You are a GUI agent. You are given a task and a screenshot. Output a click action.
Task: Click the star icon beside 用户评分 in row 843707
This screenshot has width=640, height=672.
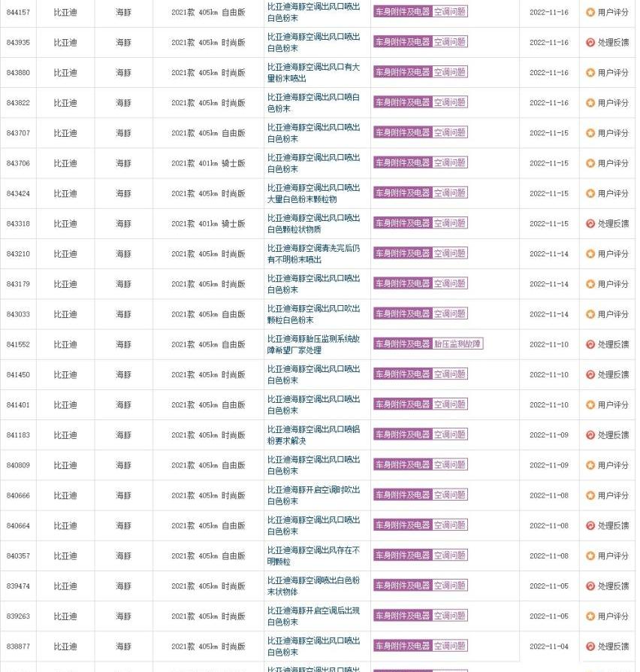590,133
